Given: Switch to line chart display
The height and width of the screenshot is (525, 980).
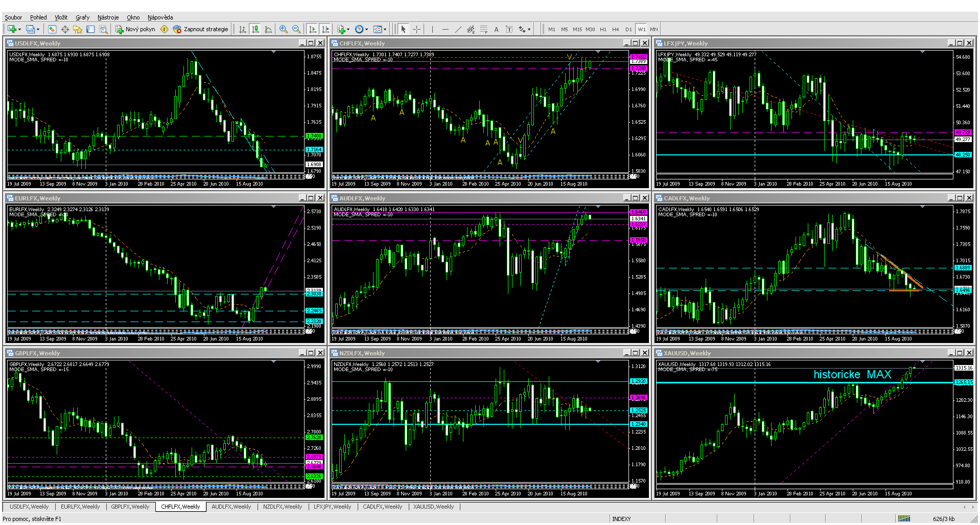Looking at the screenshot, I should [x=268, y=29].
